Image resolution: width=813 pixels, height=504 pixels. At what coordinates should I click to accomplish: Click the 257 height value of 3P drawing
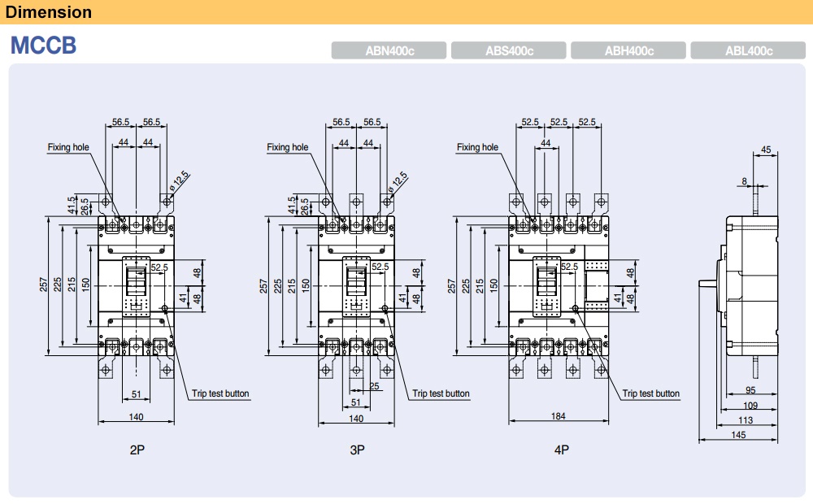click(263, 286)
